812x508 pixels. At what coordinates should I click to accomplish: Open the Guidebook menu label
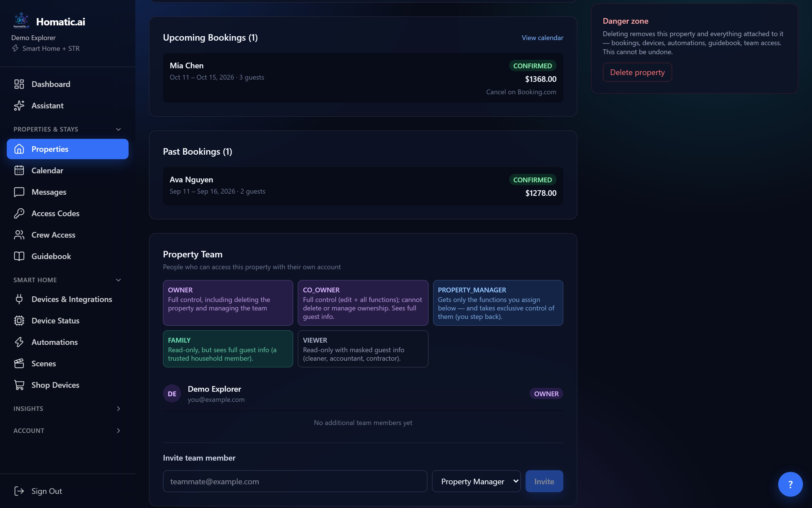[x=51, y=256]
